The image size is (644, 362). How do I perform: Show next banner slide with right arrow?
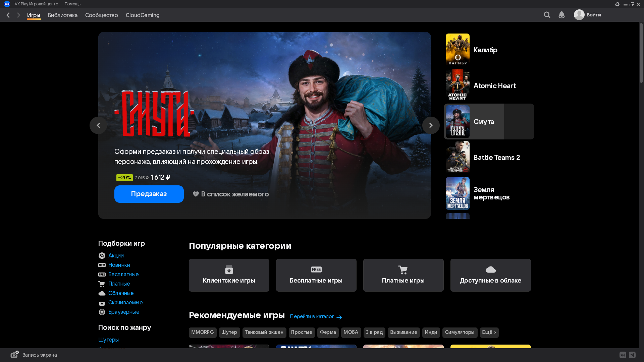click(431, 125)
